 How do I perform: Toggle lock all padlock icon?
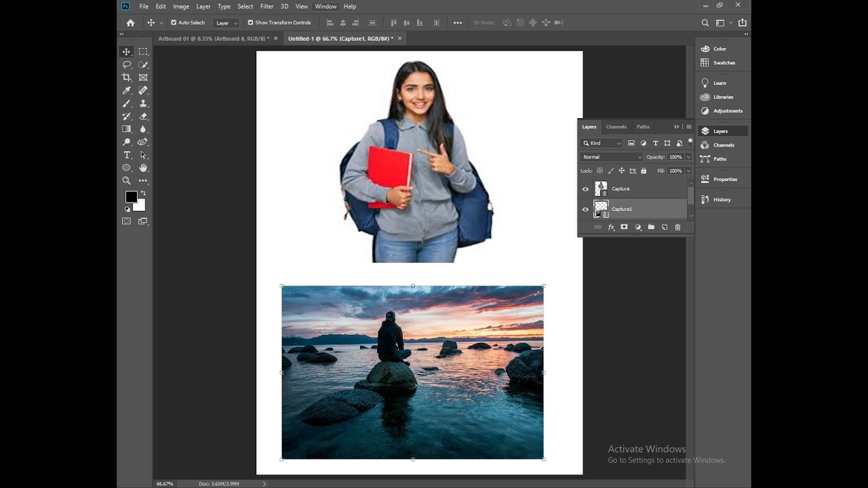(644, 171)
